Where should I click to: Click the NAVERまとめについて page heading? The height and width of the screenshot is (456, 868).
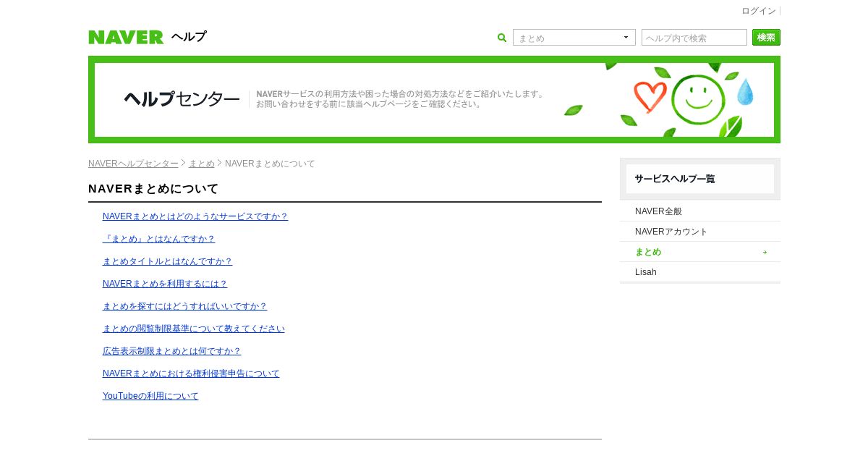tap(153, 189)
